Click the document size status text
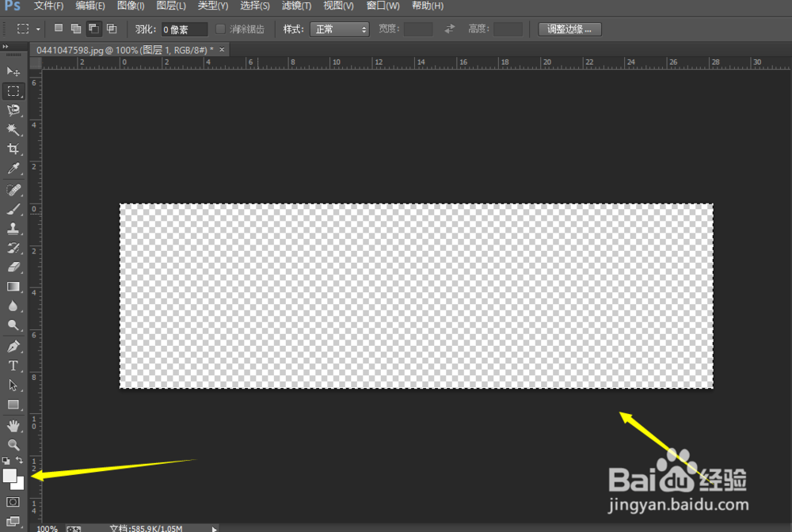The image size is (792, 532). point(146,529)
